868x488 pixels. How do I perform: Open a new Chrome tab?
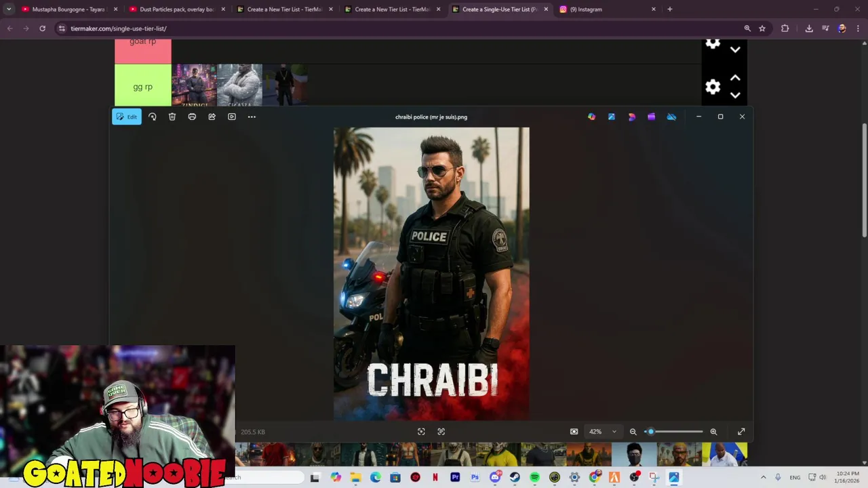670,9
